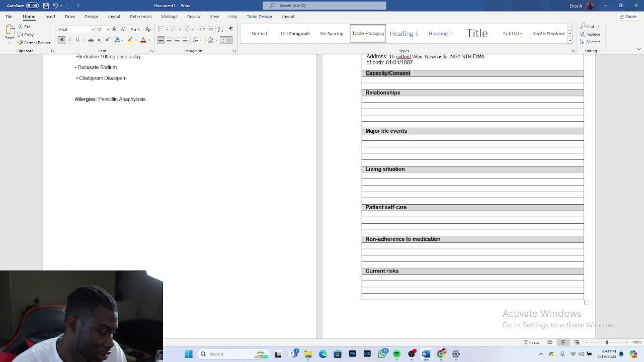Click the Cut command

coord(25,27)
